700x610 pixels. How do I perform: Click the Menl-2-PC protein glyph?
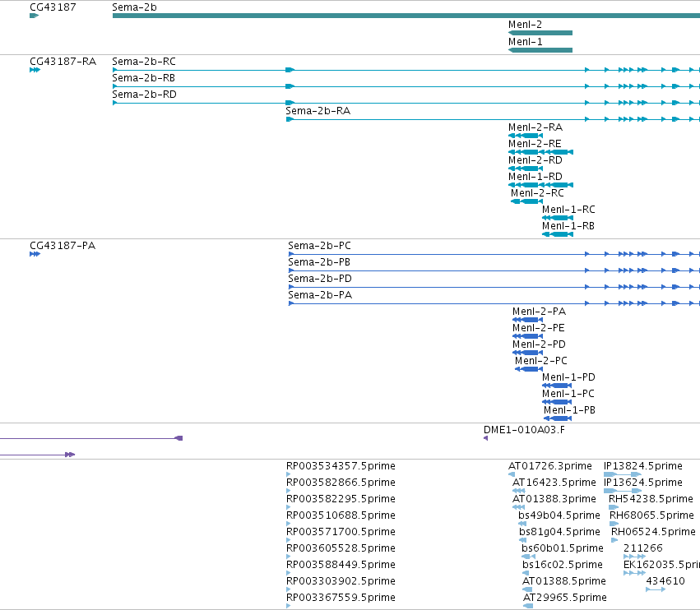click(x=529, y=369)
